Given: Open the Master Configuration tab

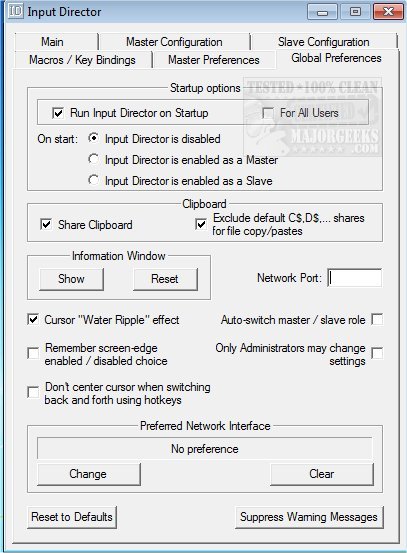Looking at the screenshot, I should (x=174, y=42).
